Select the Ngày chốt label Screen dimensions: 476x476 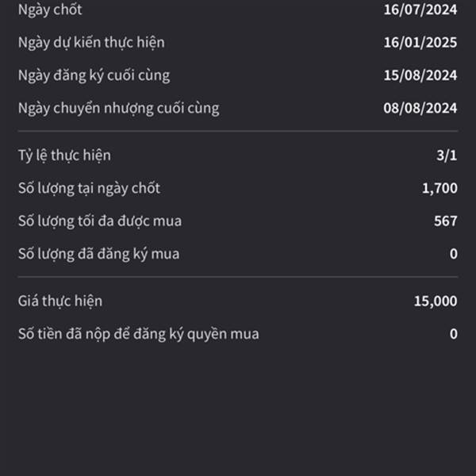(50, 10)
